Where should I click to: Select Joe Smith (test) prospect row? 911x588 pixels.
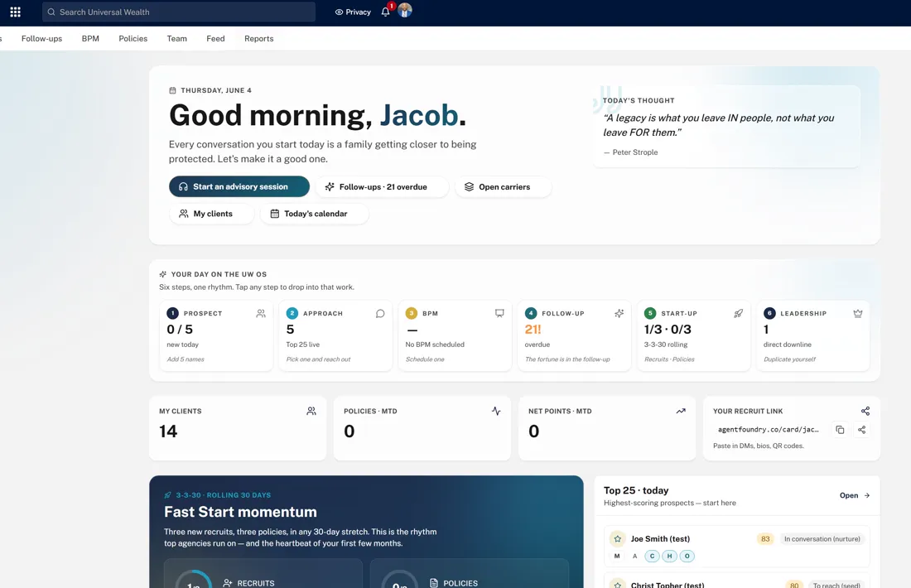737,546
